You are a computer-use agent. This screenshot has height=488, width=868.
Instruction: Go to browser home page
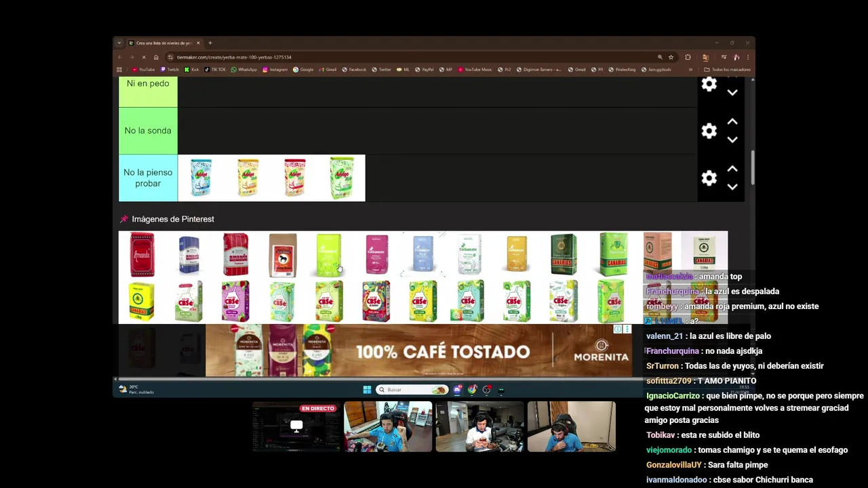tap(156, 57)
